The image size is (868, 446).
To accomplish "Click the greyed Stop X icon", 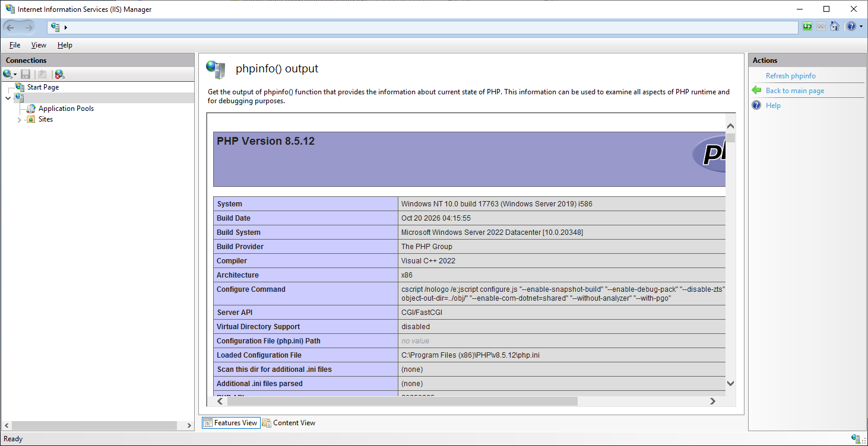I will (821, 27).
